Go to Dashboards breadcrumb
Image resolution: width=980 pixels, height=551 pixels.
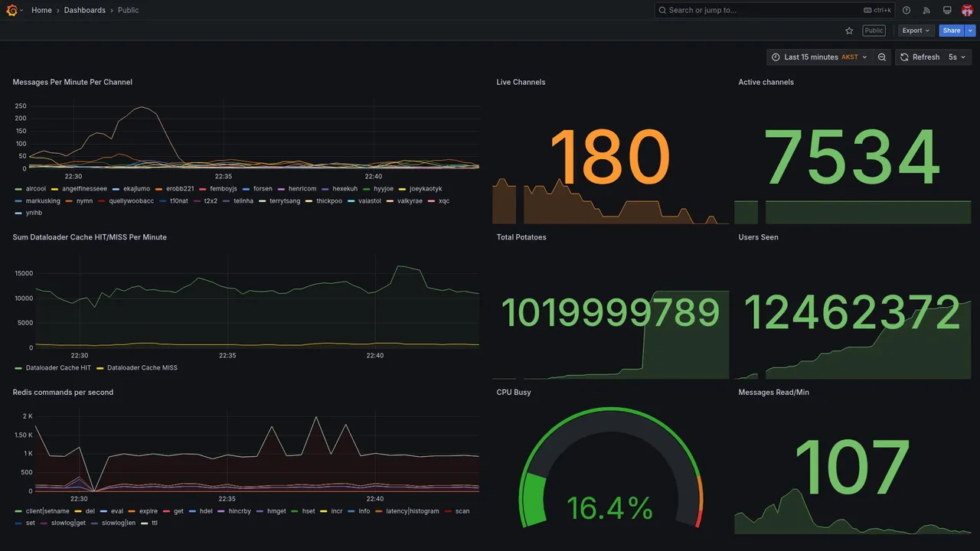point(85,10)
